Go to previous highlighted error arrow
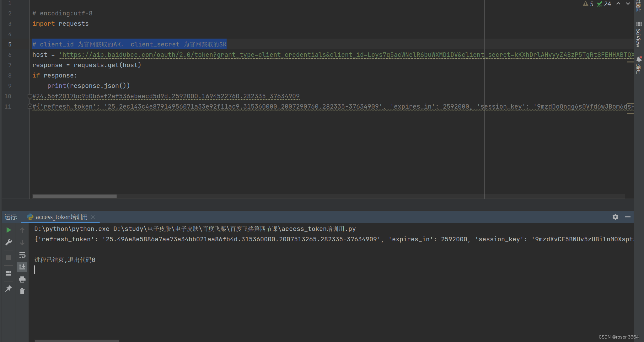The height and width of the screenshot is (342, 644). tap(618, 4)
